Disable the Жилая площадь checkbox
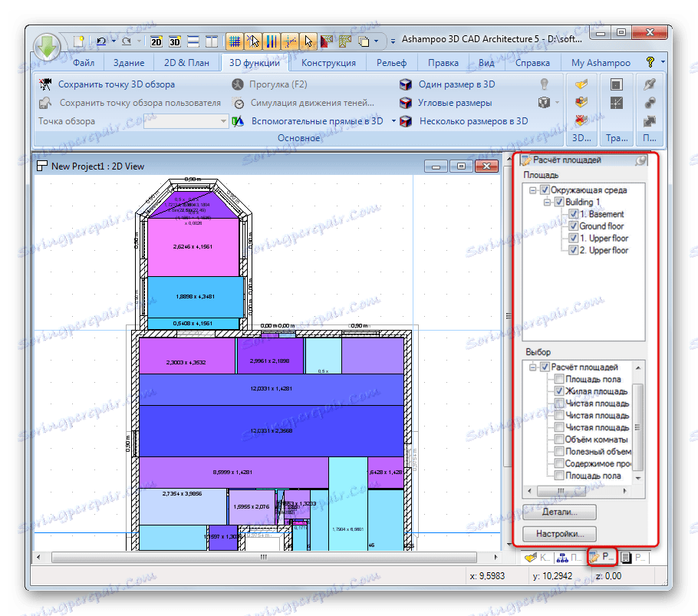 pyautogui.click(x=558, y=390)
